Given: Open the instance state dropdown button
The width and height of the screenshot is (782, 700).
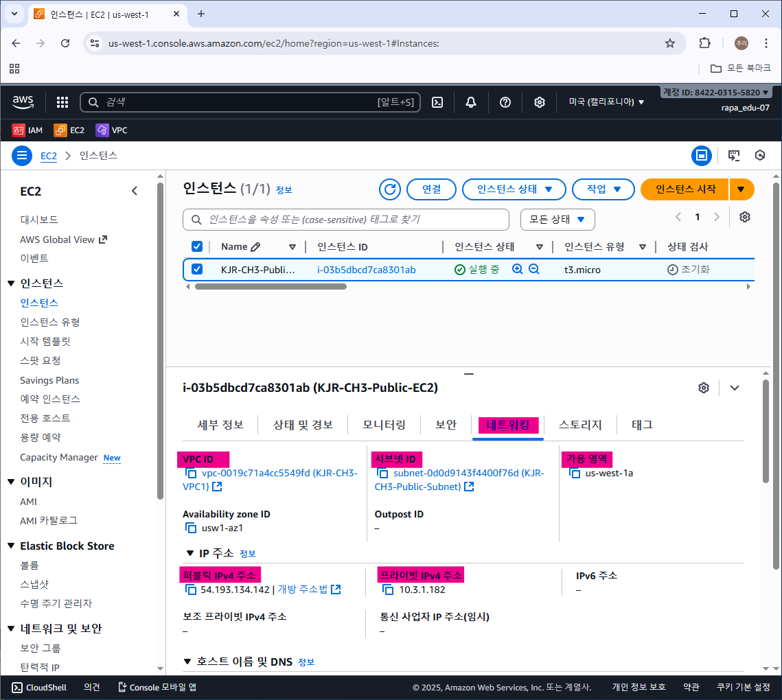Looking at the screenshot, I should tap(514, 189).
